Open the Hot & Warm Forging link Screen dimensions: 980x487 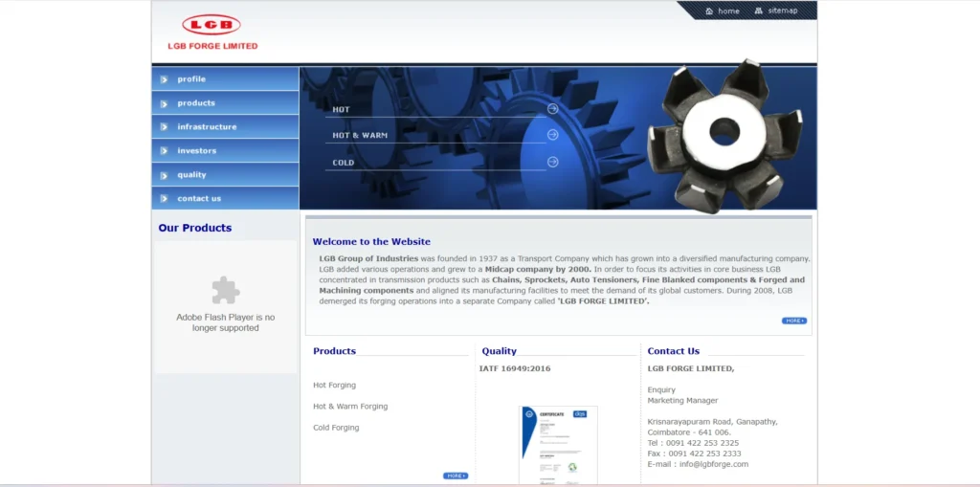coord(350,407)
